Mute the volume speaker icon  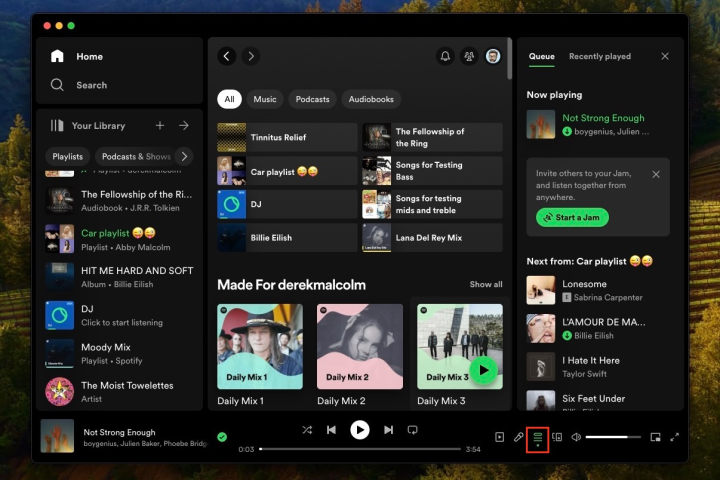(x=576, y=437)
